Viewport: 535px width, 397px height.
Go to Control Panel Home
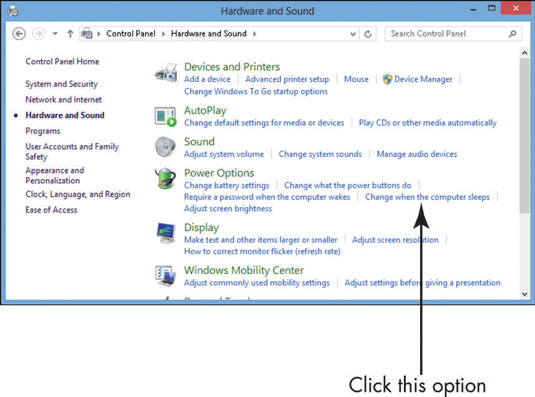pos(62,61)
